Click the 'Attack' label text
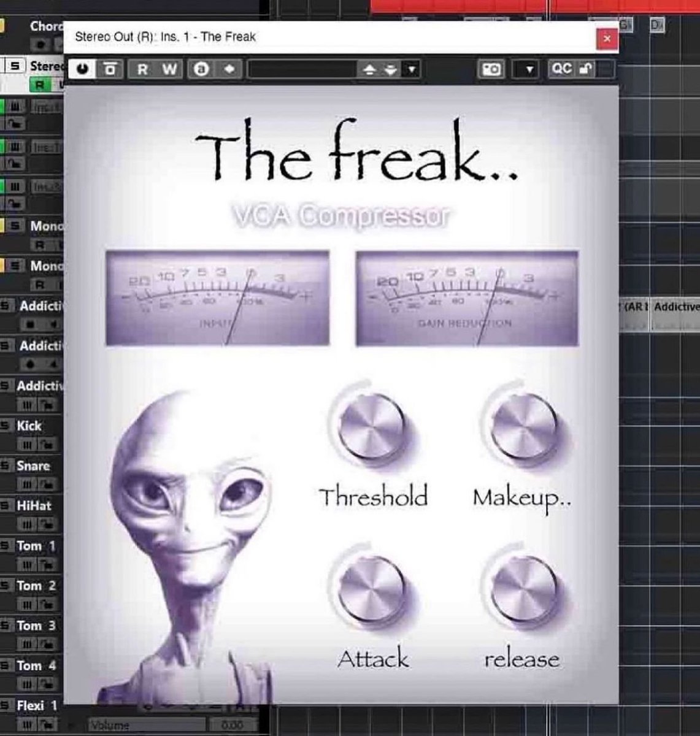 [x=373, y=659]
